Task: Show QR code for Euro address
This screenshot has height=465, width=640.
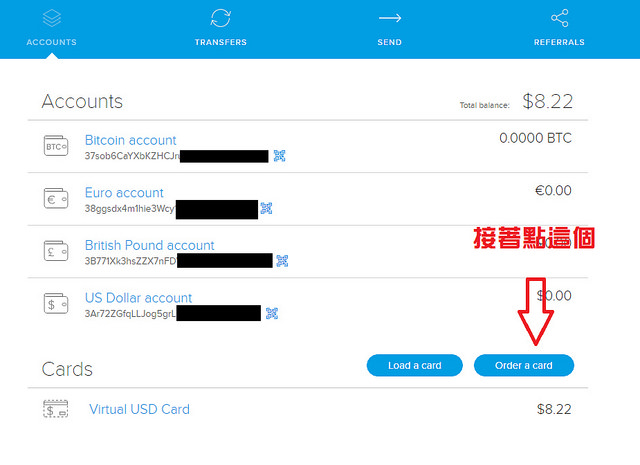Action: pyautogui.click(x=266, y=208)
